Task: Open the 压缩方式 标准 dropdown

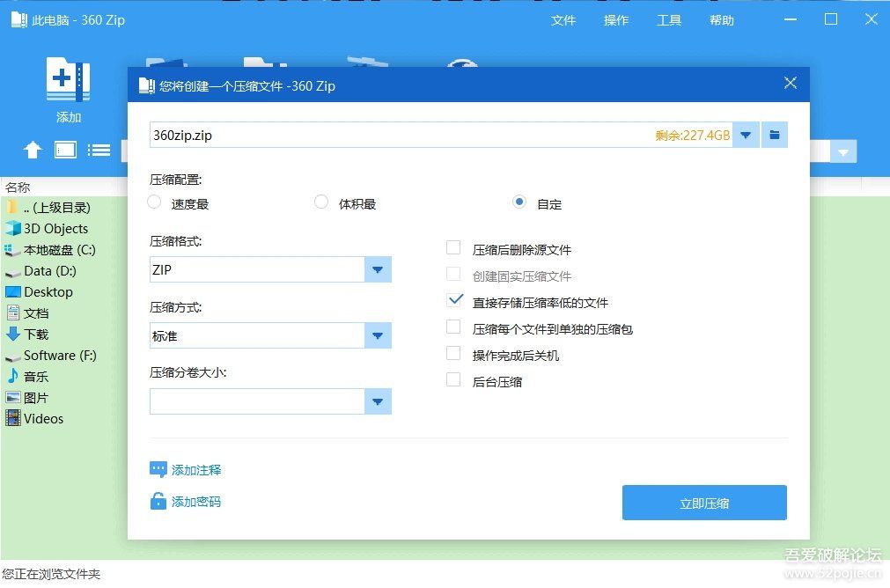Action: coord(378,335)
